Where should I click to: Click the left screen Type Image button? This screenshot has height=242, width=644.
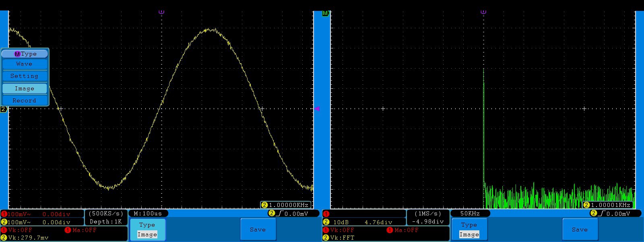[147, 230]
